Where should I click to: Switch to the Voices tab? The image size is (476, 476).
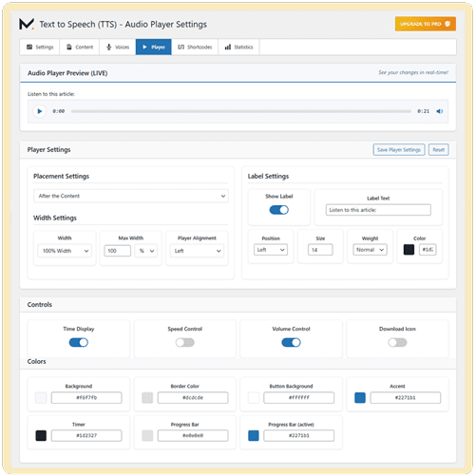[118, 48]
